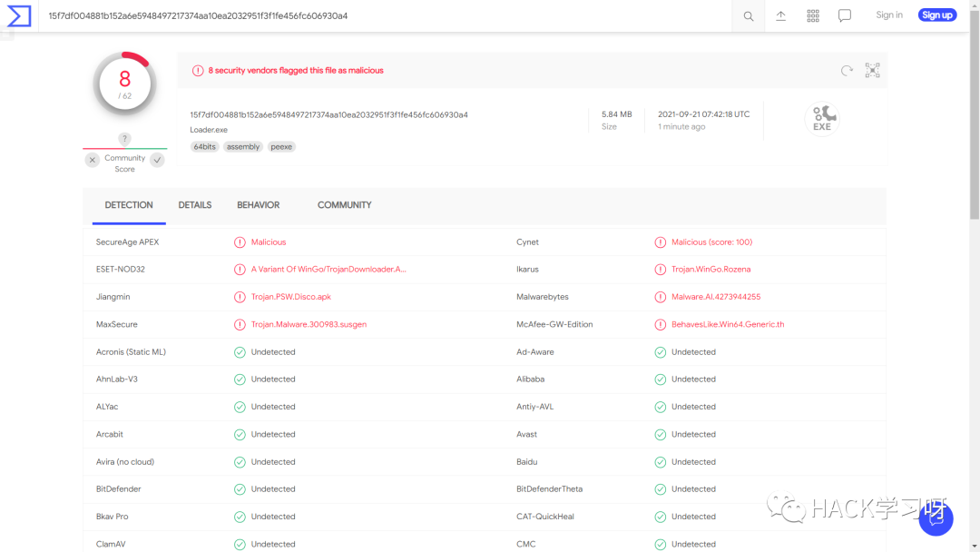Click the ESET-NOD32 warning icon
Image resolution: width=980 pixels, height=552 pixels.
click(240, 270)
